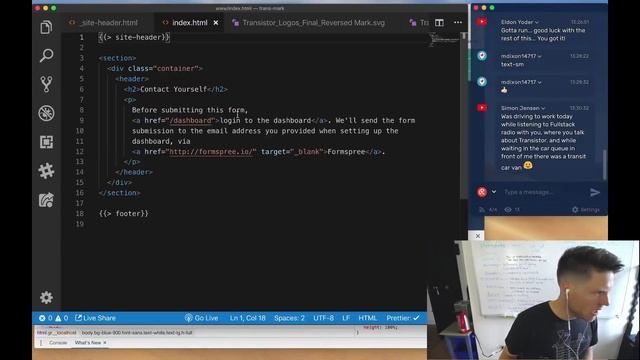Click Go Live in the status bar
This screenshot has width=640, height=360.
click(x=202, y=318)
